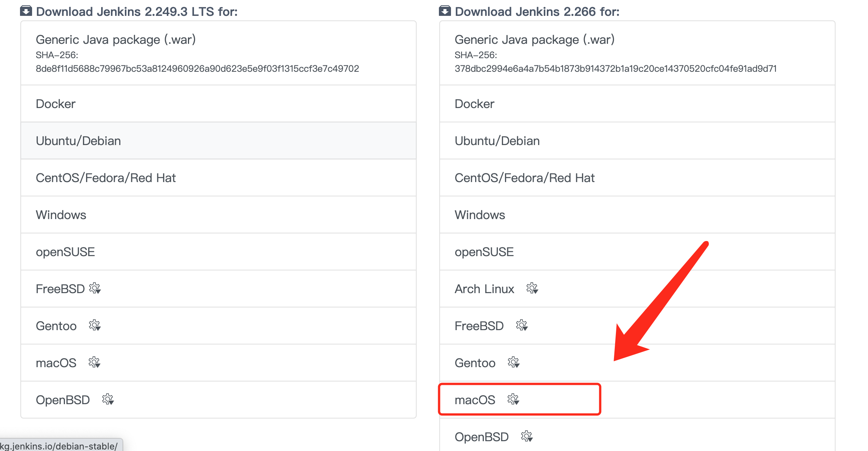Click the download icon beside Jenkins 2.249.3 LTS heading
The image size is (868, 451).
click(26, 11)
